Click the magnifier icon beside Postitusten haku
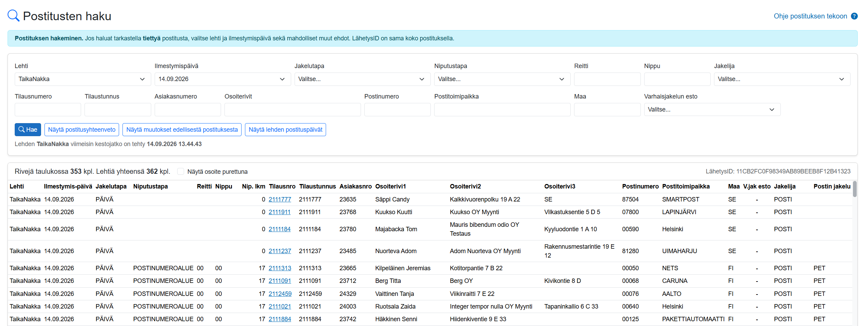 [13, 16]
